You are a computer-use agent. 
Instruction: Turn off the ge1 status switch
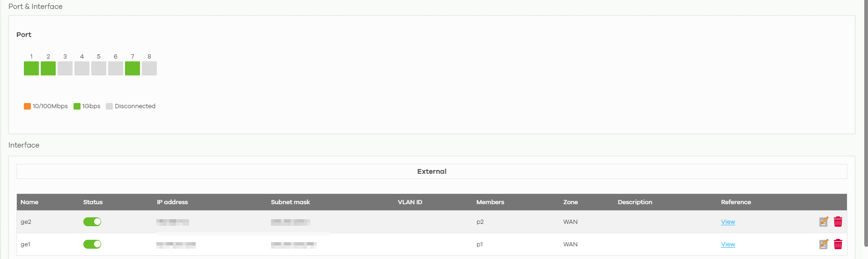coord(92,244)
